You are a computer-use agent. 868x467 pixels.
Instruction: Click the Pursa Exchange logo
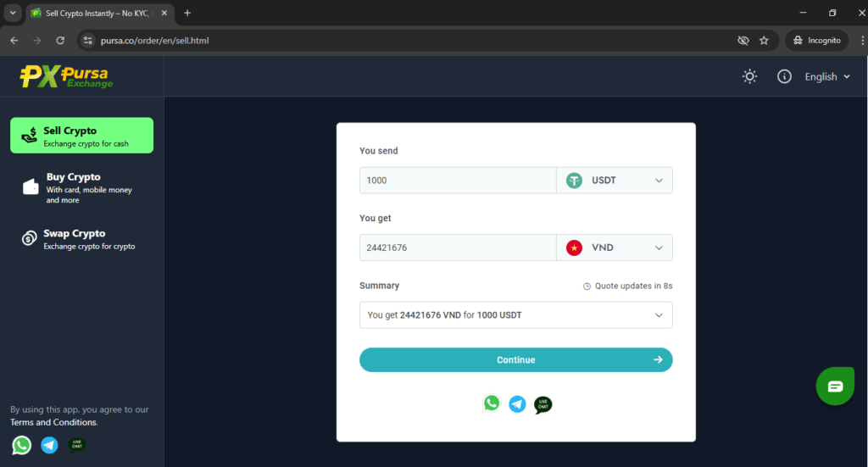pos(66,76)
